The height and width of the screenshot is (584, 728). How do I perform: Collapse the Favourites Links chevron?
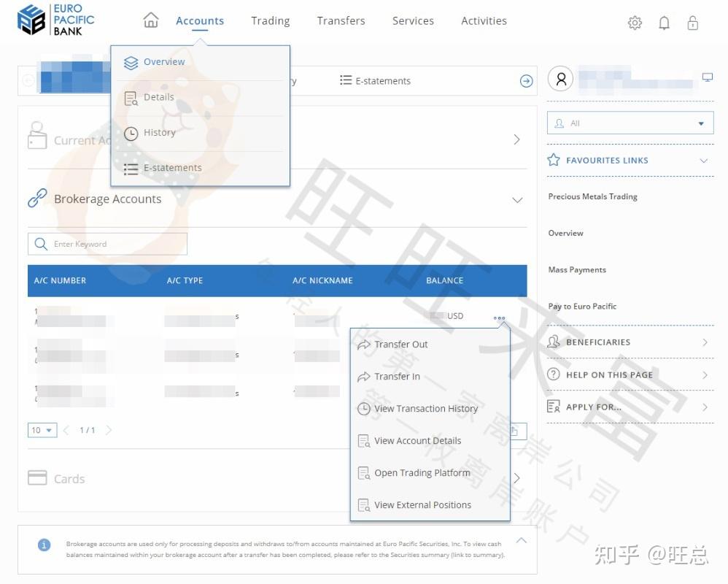(x=704, y=161)
